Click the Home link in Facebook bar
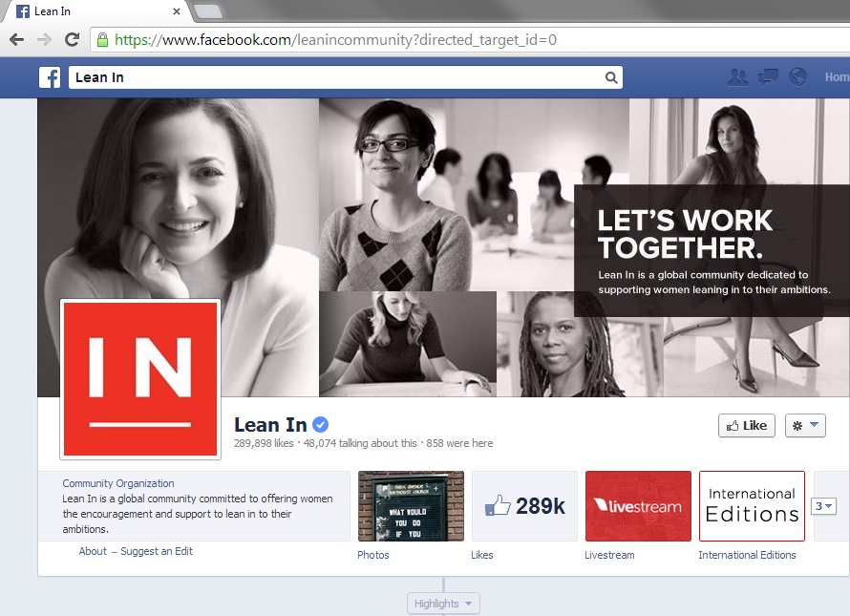Viewport: 850px width, 616px height. point(837,77)
